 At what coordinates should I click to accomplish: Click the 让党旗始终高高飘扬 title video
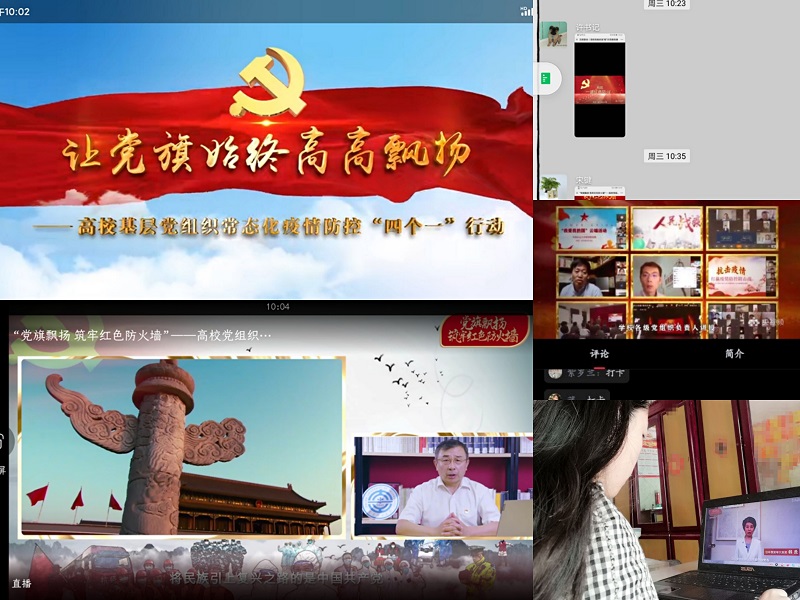pyautogui.click(x=266, y=161)
